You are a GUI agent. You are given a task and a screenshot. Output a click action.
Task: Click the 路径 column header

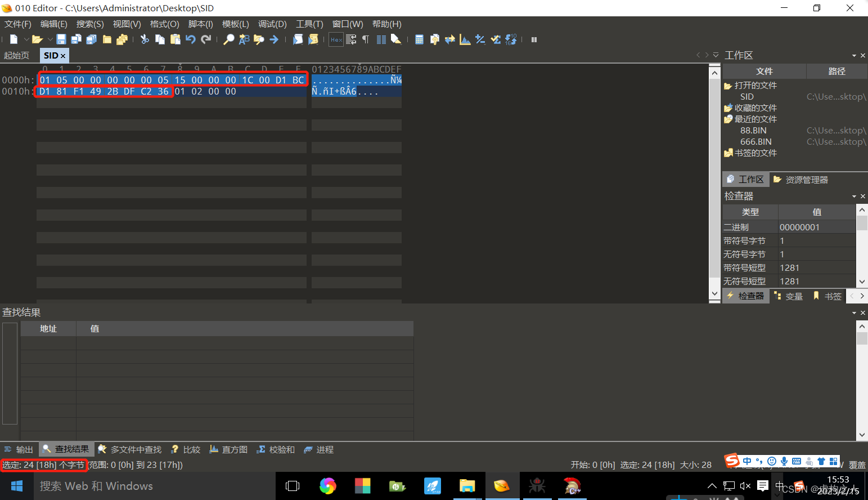pyautogui.click(x=837, y=71)
